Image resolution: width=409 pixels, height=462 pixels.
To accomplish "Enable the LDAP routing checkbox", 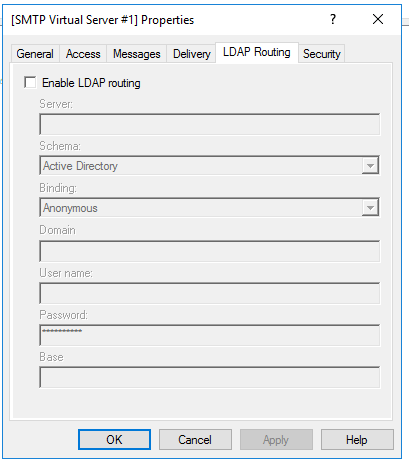I will [x=30, y=82].
